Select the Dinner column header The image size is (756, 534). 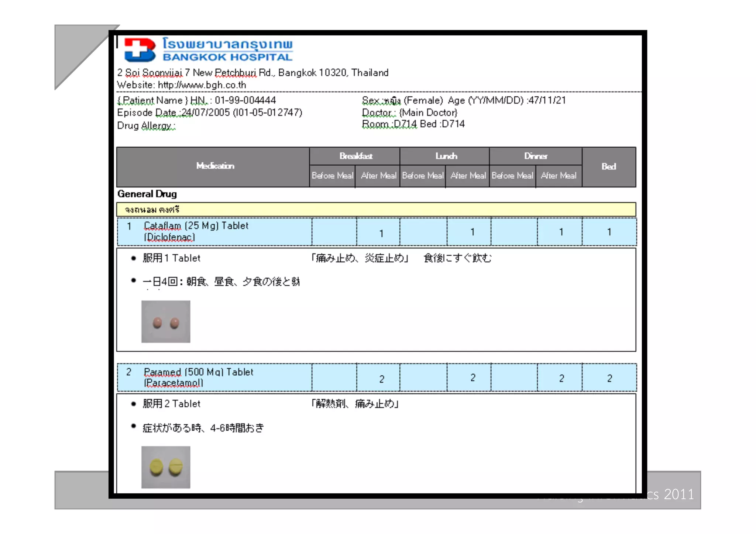536,156
